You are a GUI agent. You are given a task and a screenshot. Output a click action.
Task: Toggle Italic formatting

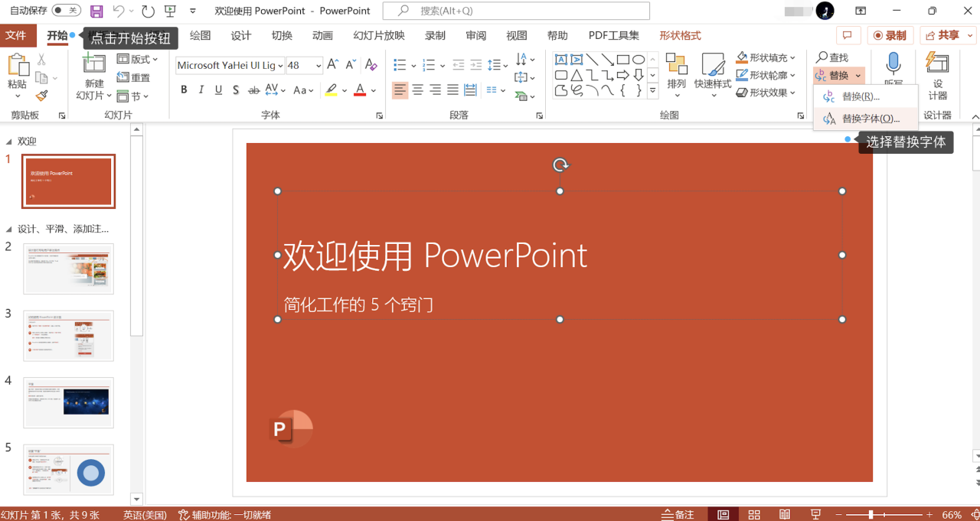tap(201, 90)
